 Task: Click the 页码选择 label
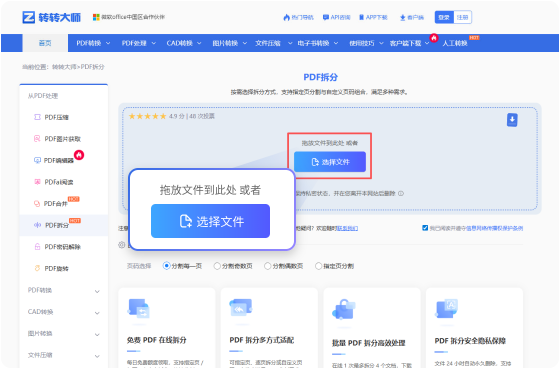(139, 266)
